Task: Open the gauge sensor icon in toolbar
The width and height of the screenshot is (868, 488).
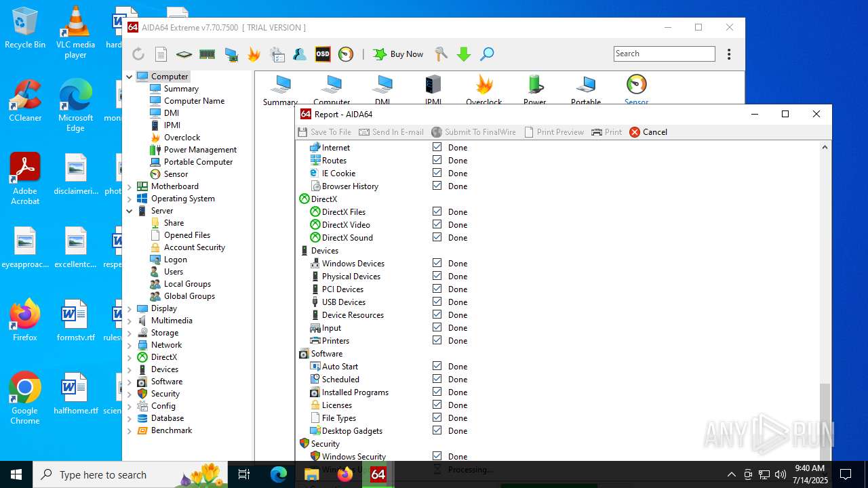Action: tap(346, 54)
